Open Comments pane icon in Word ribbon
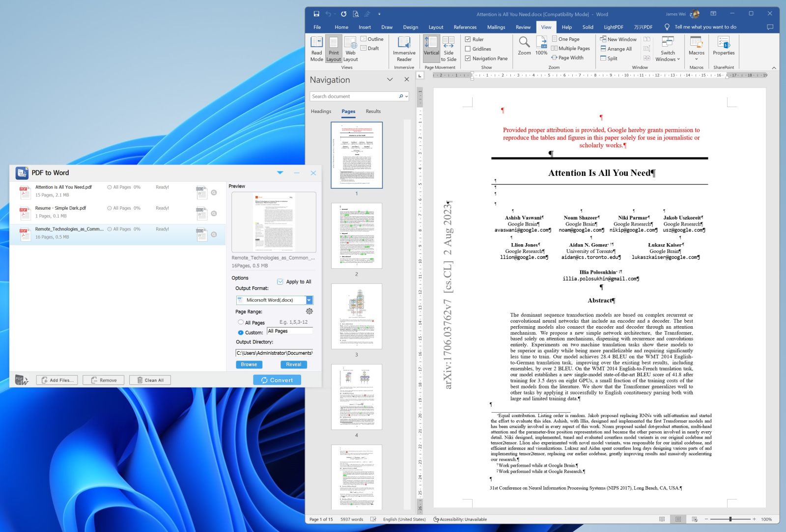This screenshot has height=532, width=786. (x=770, y=27)
